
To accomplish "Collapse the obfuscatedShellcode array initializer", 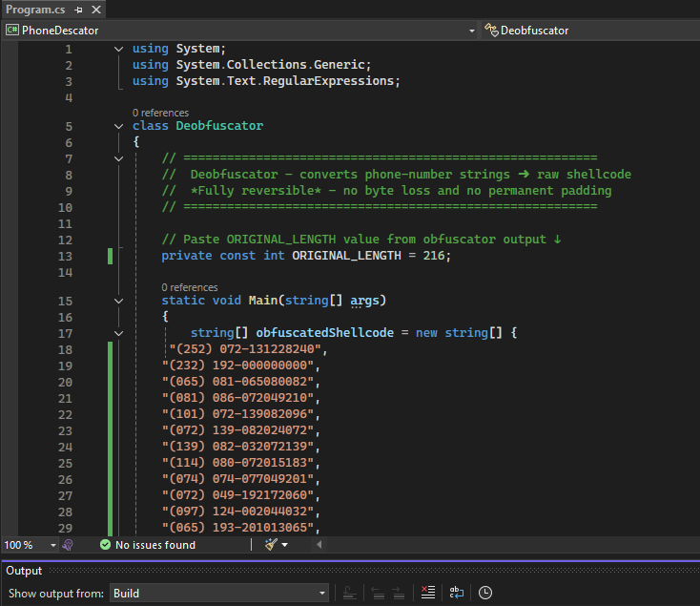I will click(118, 333).
